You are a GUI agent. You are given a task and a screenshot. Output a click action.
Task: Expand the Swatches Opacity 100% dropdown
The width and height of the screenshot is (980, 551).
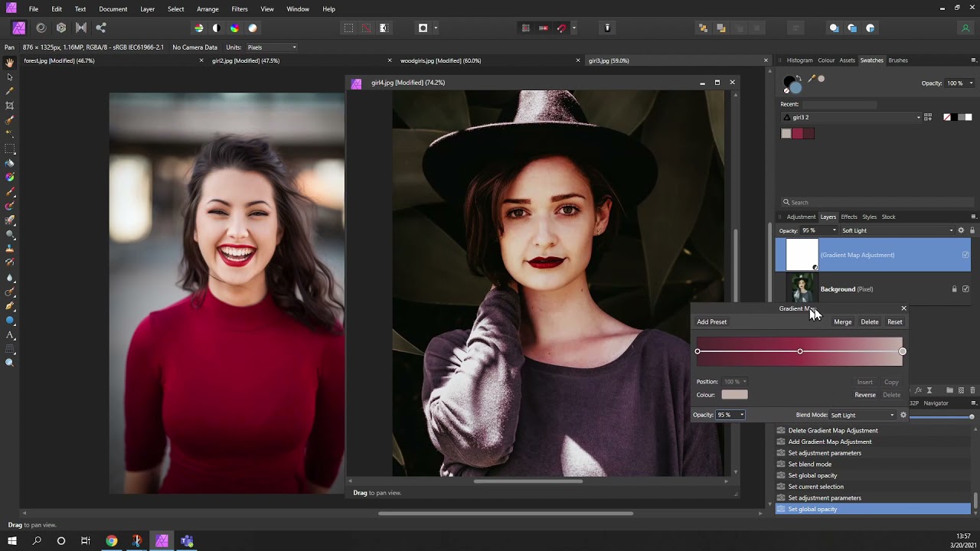(x=972, y=83)
